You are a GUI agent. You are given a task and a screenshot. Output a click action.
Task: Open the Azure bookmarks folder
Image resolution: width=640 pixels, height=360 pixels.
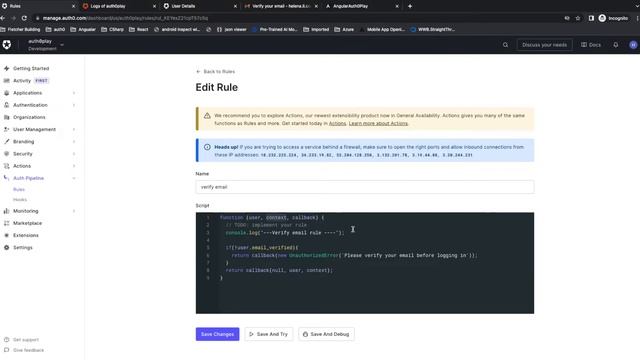click(x=344, y=29)
